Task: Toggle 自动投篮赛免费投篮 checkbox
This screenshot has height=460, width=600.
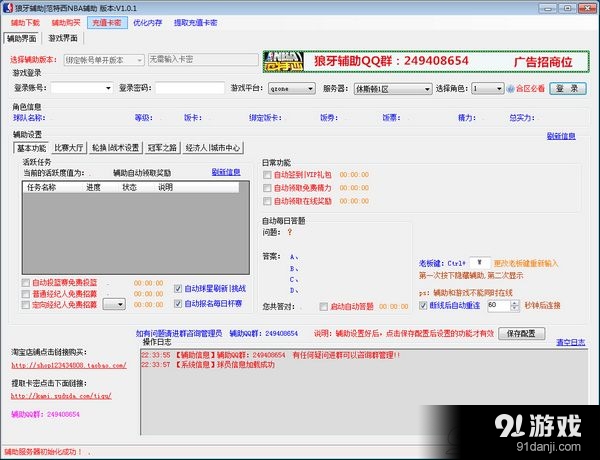Action: [x=26, y=283]
